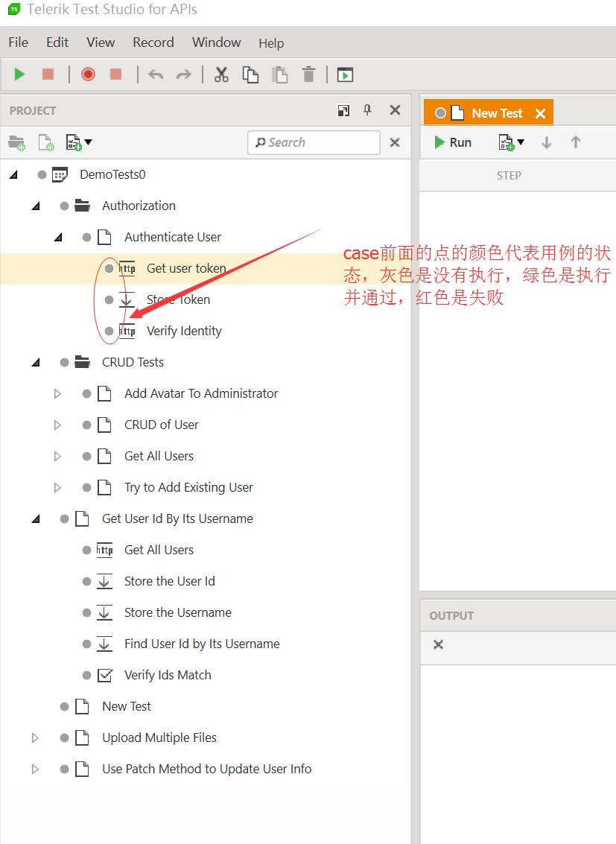Viewport: 616px width, 844px height.
Task: Click the add new test file icon
Action: (45, 142)
